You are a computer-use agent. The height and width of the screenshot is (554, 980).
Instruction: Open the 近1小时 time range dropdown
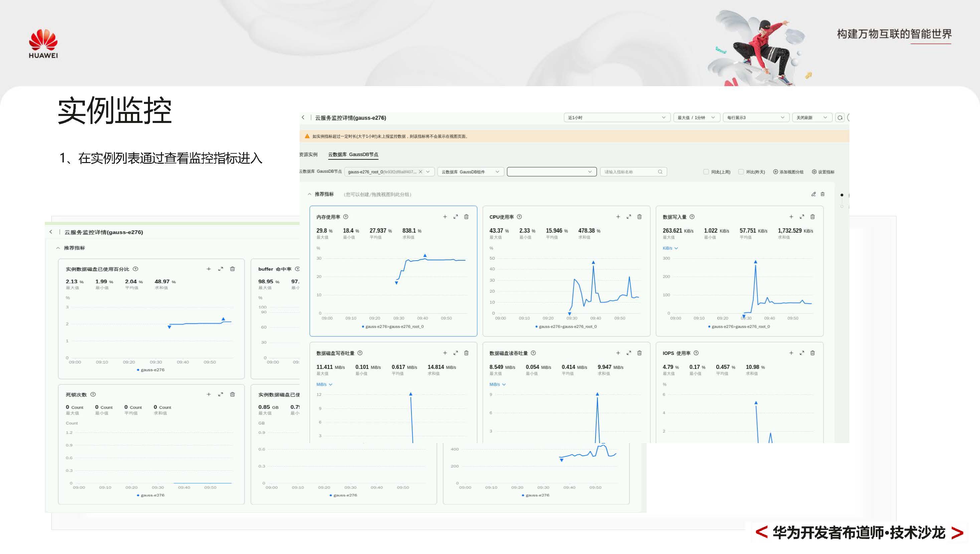click(x=616, y=118)
